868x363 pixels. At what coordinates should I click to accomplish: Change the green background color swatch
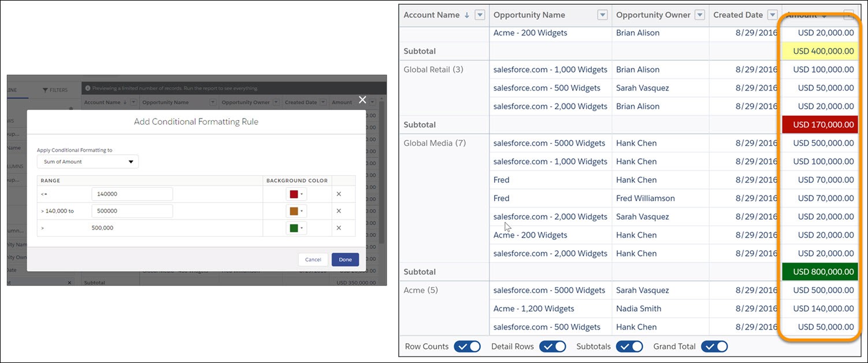pos(296,228)
